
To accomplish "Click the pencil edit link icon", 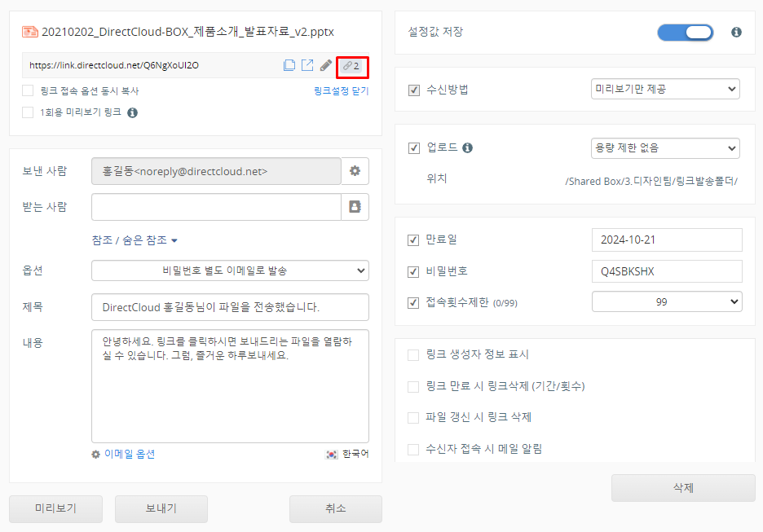I will coord(325,65).
